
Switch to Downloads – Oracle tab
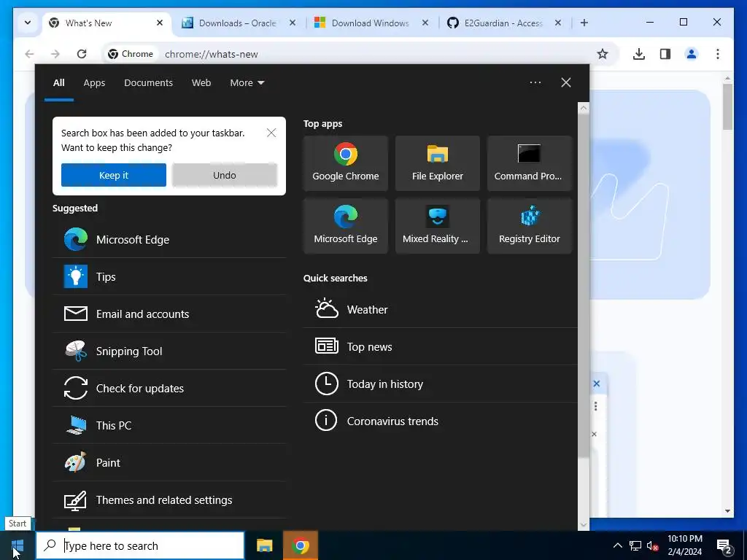[237, 23]
